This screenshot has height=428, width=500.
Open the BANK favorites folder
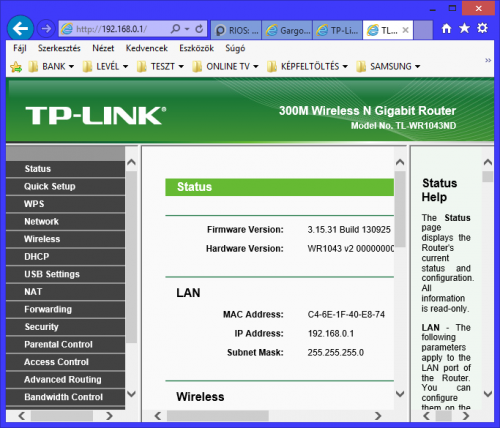[51, 67]
